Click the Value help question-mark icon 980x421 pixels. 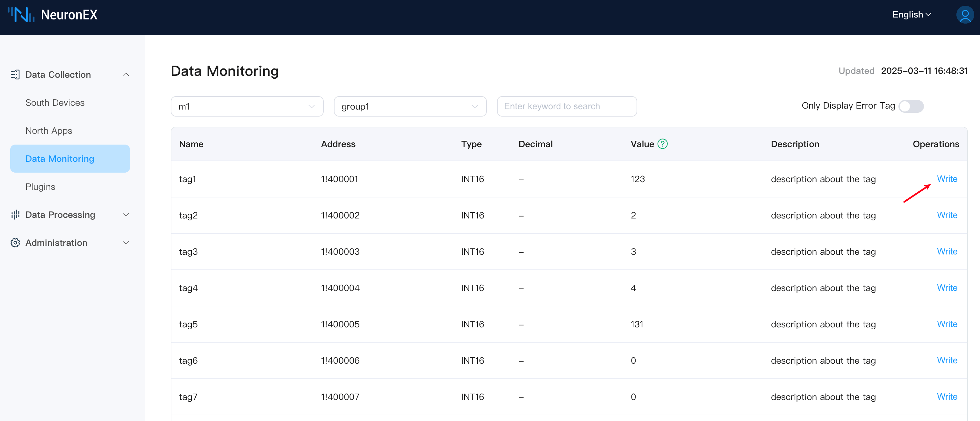[662, 144]
